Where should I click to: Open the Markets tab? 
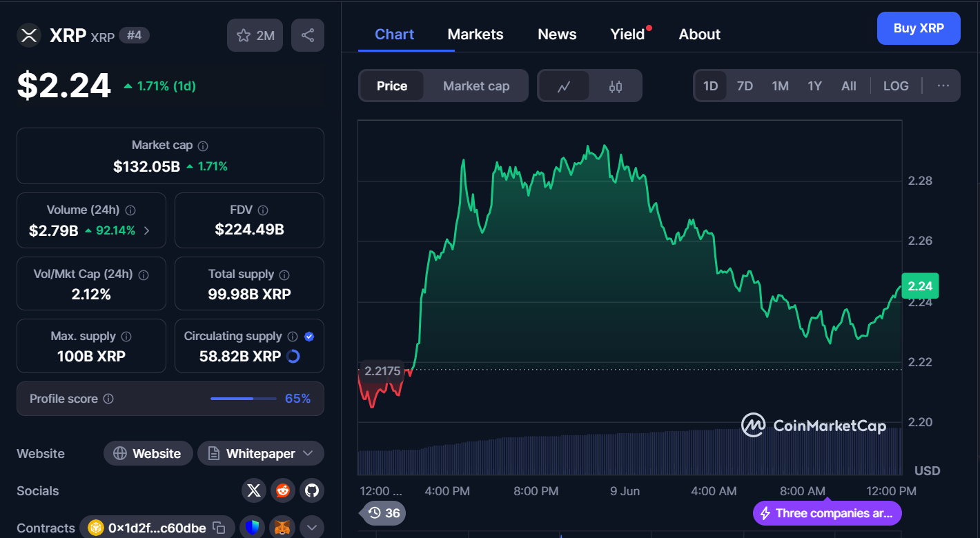tap(476, 34)
